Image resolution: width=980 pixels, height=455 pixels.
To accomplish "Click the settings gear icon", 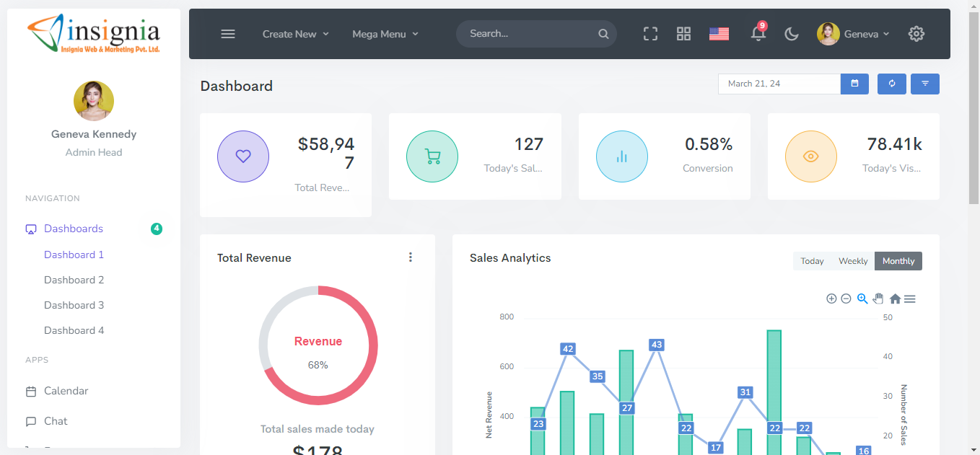I will coord(916,34).
